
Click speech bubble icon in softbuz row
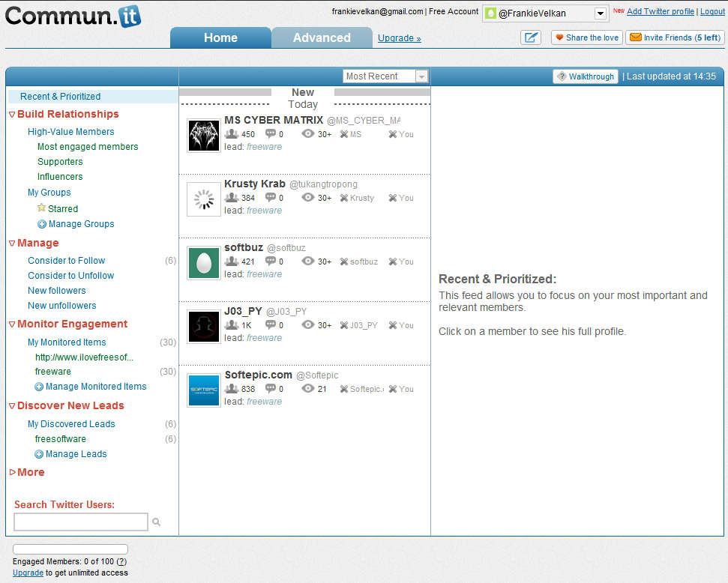click(270, 261)
